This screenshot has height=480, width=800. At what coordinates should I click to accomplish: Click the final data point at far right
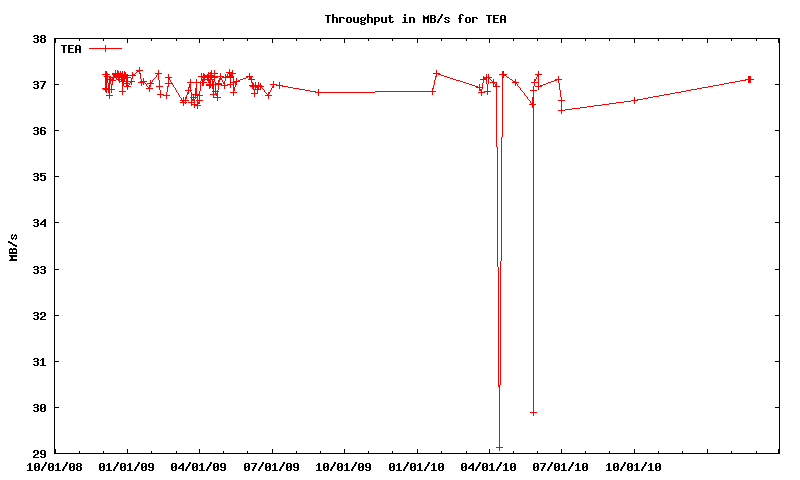tap(749, 79)
